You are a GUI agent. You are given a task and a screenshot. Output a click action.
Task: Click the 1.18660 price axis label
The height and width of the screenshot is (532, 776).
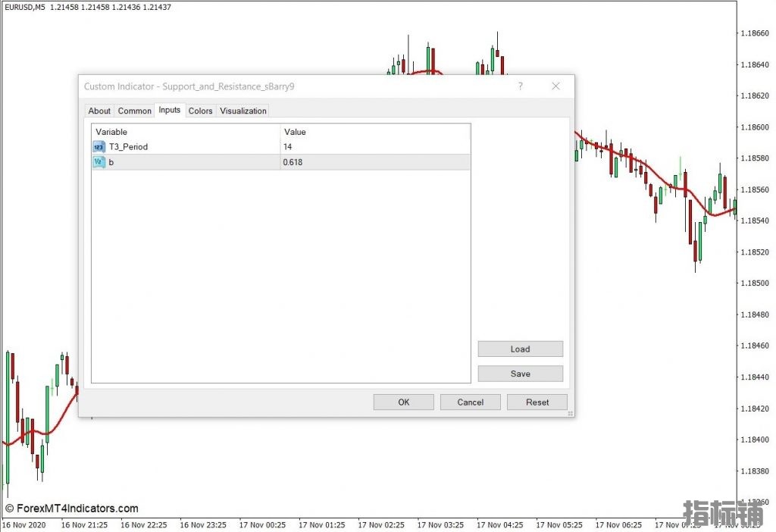tap(755, 33)
